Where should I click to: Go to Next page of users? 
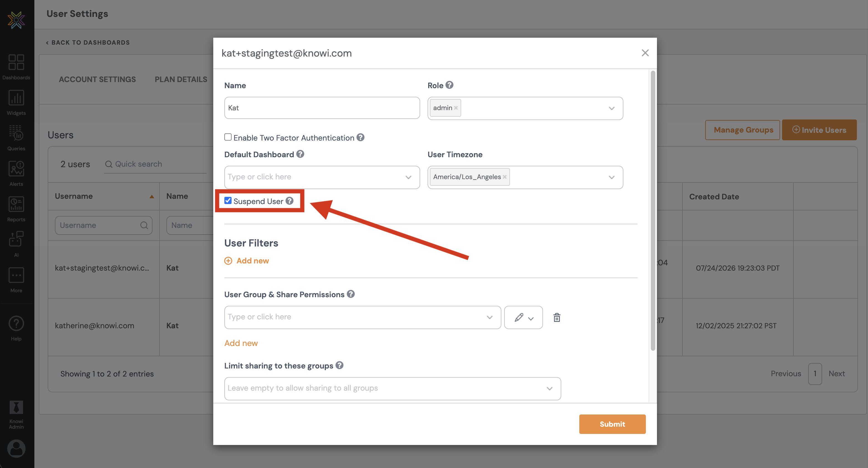pos(837,374)
